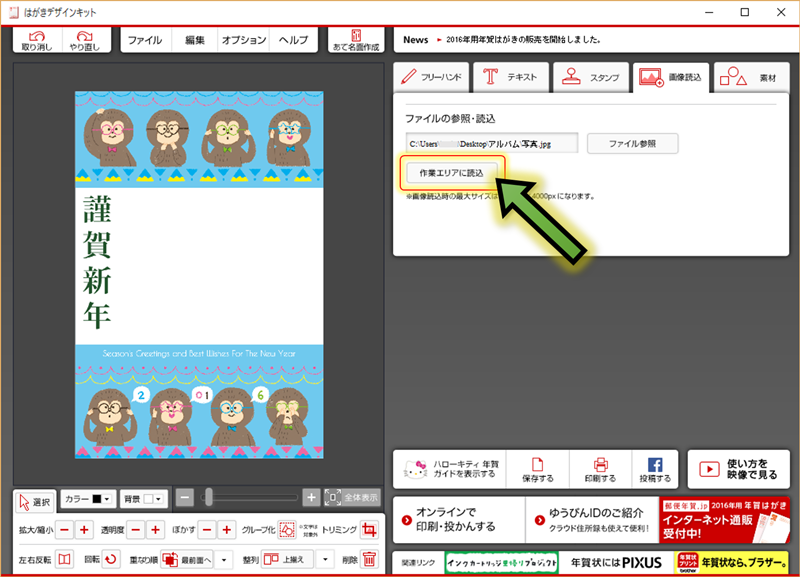Delete selection with the trash icon
The width and height of the screenshot is (800, 577).
click(370, 560)
